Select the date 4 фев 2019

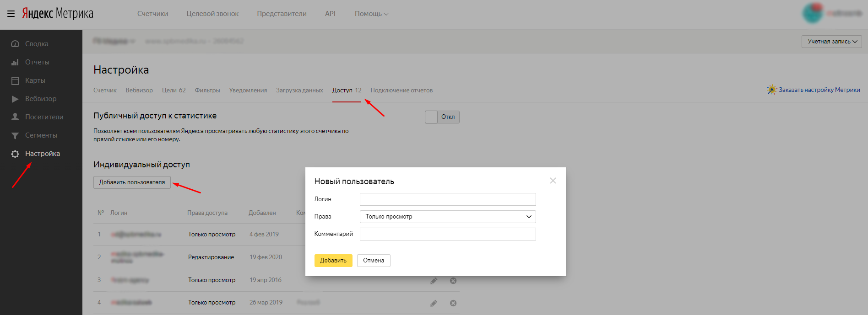coord(264,235)
